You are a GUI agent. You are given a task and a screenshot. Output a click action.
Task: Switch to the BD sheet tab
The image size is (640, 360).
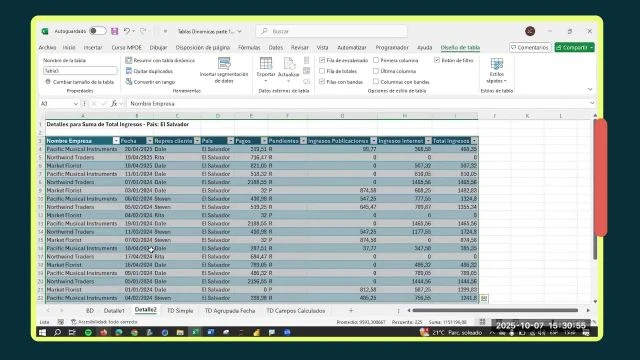coord(90,311)
